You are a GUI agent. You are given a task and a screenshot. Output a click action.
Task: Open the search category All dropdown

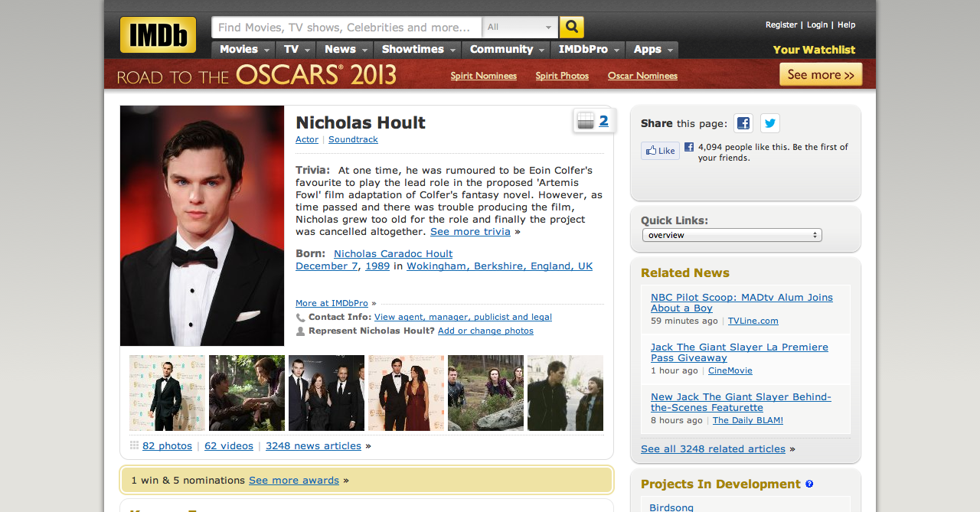tap(520, 28)
